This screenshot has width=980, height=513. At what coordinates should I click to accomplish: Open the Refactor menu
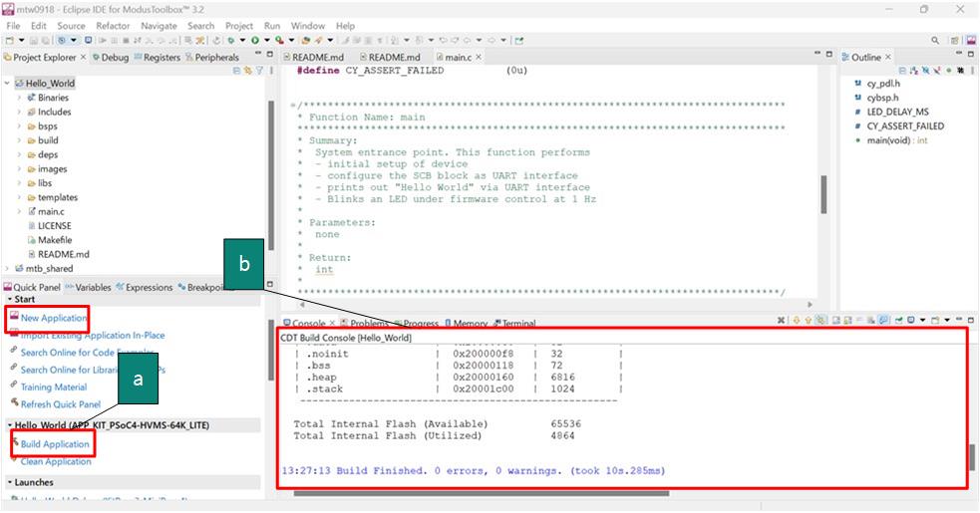(113, 26)
